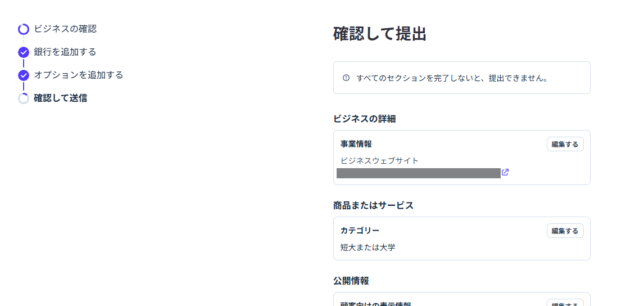Open the redacted business website URL
Screen dimensions: 644x306
click(419, 173)
